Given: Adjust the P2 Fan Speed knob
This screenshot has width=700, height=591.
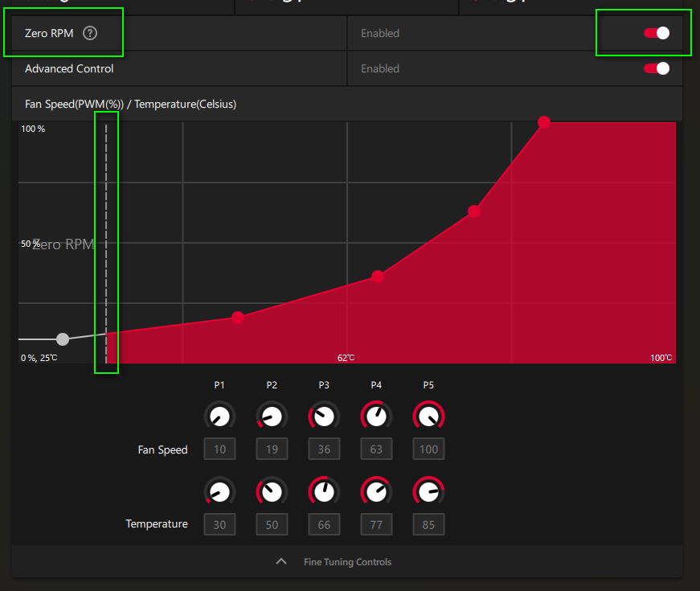Looking at the screenshot, I should [x=272, y=417].
